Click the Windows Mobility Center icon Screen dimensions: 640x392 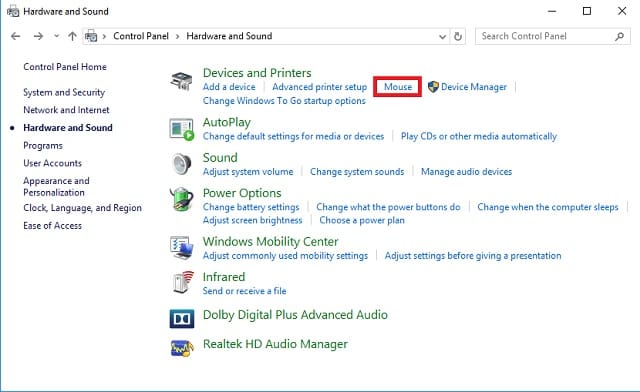tap(181, 247)
